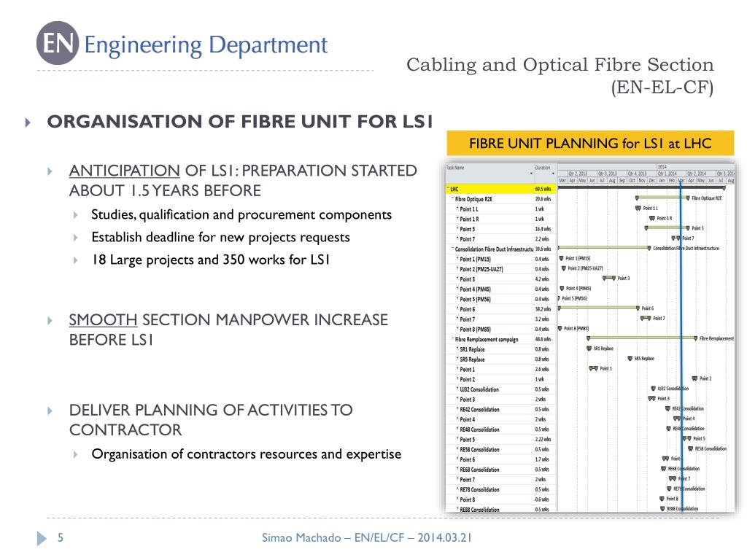Collapse the Fibre Remplacement campaign group
Viewport: 747px width, 560px height.
[x=452, y=339]
